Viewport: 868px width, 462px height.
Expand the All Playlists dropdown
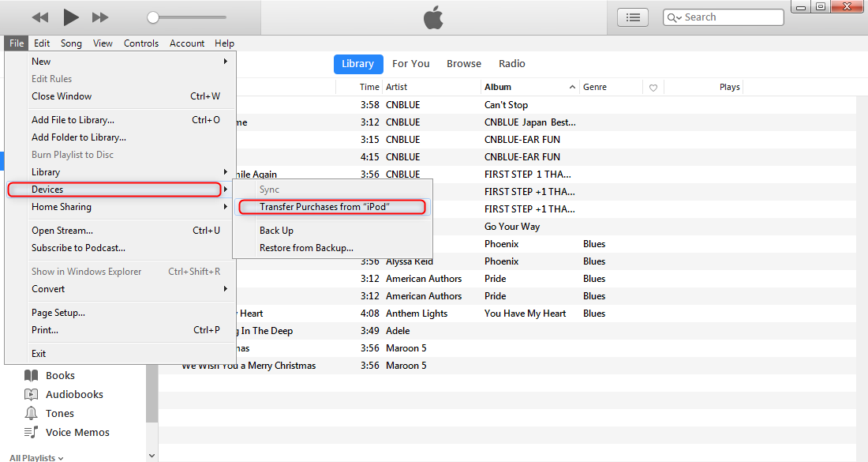(36, 457)
